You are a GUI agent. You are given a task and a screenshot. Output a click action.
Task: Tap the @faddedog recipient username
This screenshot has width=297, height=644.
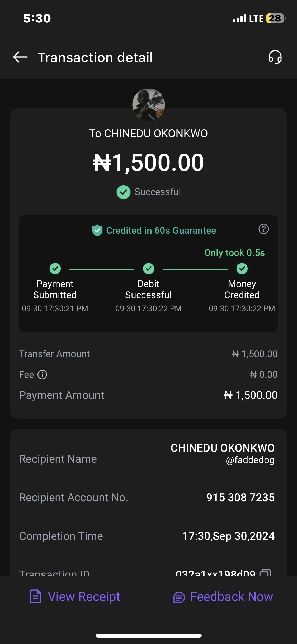[250, 460]
